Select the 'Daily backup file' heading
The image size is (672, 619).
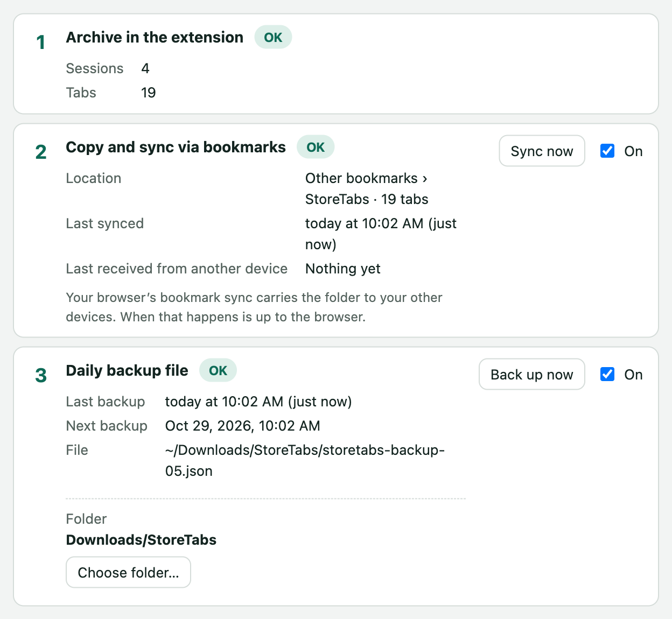coord(127,370)
